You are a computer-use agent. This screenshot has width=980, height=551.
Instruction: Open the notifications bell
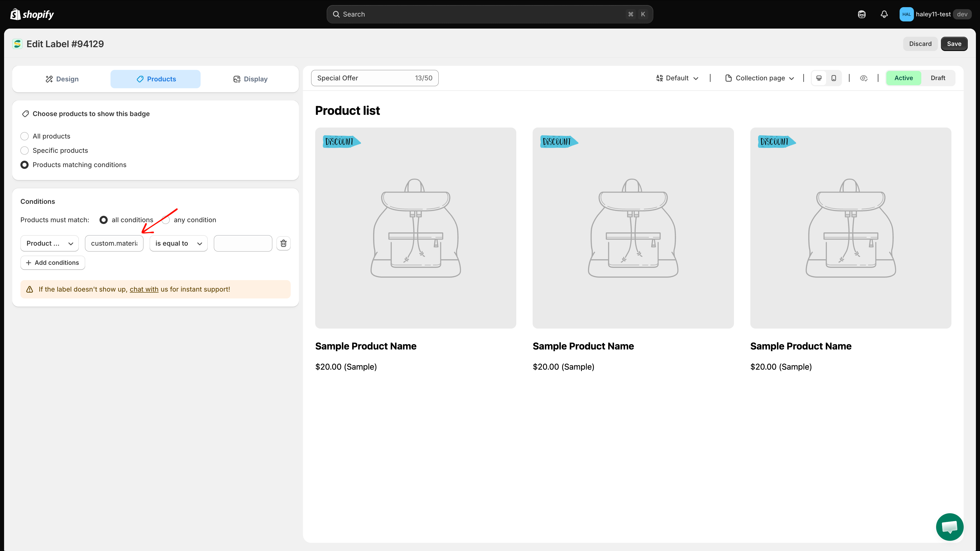click(x=884, y=14)
